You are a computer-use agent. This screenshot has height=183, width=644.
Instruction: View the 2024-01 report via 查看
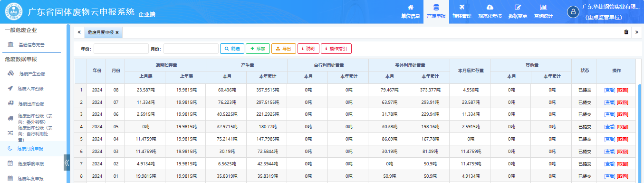pyautogui.click(x=609, y=176)
